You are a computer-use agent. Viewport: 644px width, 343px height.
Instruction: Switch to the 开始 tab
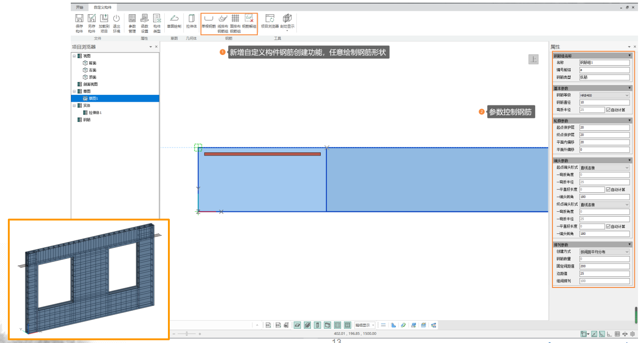point(80,7)
